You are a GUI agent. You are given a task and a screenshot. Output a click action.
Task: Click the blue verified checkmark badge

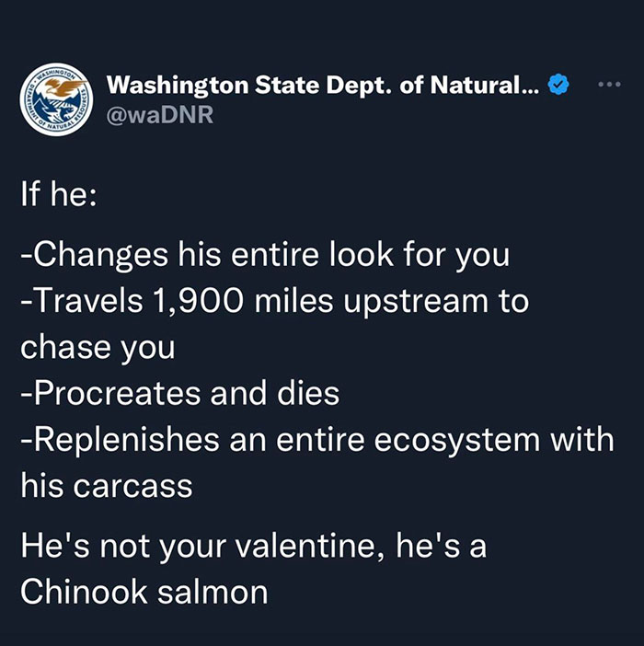click(x=558, y=84)
